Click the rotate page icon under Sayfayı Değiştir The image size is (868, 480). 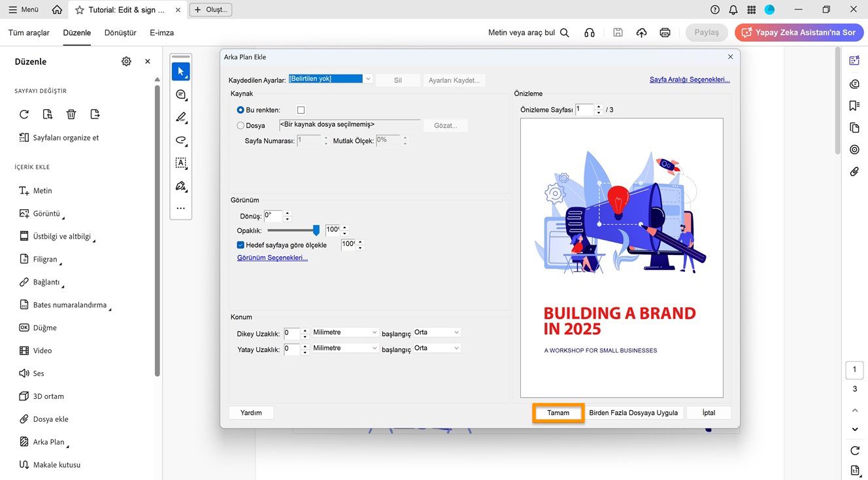coord(24,114)
